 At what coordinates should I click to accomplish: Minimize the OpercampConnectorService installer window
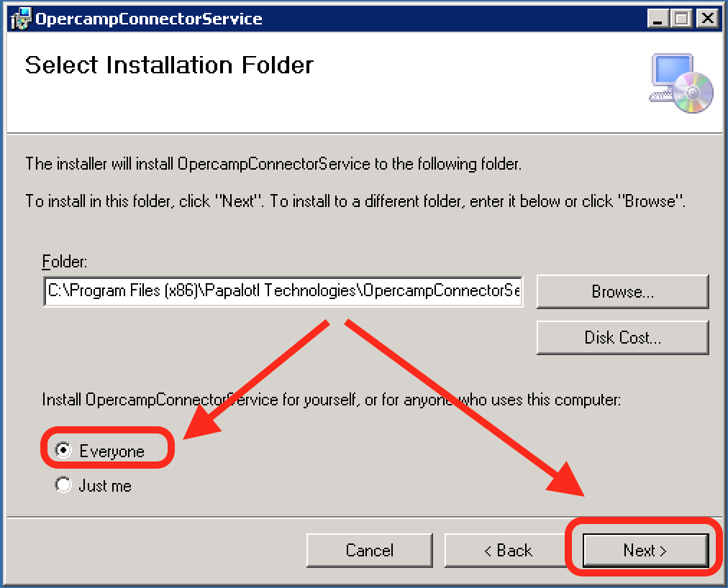pyautogui.click(x=658, y=19)
